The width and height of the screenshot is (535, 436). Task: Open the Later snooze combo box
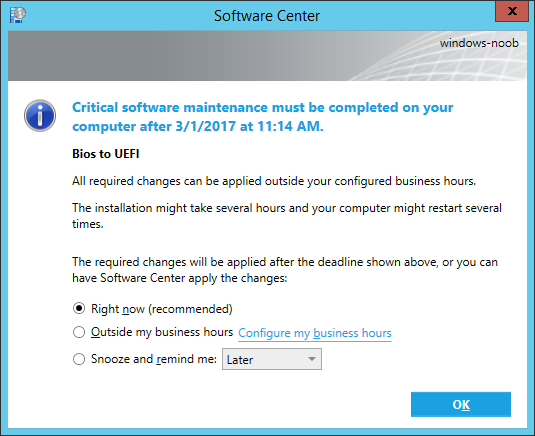click(272, 359)
